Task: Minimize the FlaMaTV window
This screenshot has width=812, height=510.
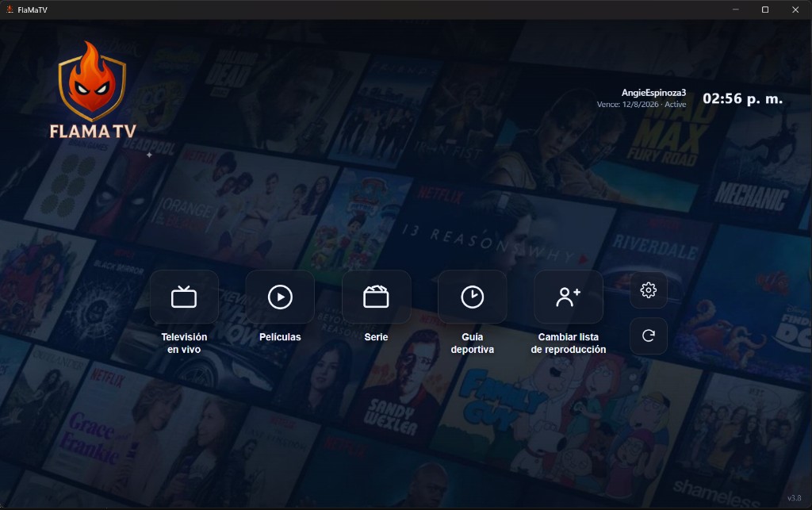Action: (x=735, y=10)
